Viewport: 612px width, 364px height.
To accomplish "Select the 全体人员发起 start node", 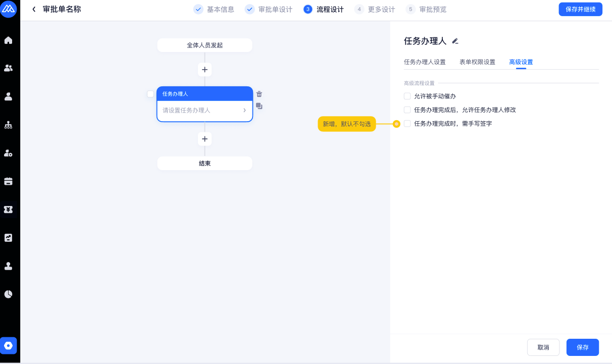I will pos(205,45).
